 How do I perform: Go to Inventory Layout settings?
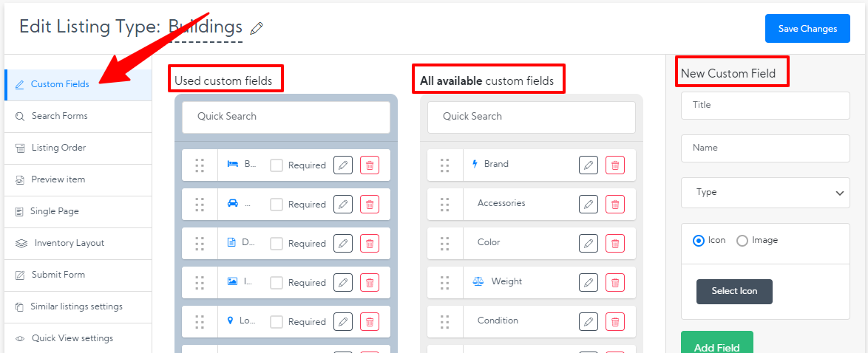pyautogui.click(x=69, y=243)
